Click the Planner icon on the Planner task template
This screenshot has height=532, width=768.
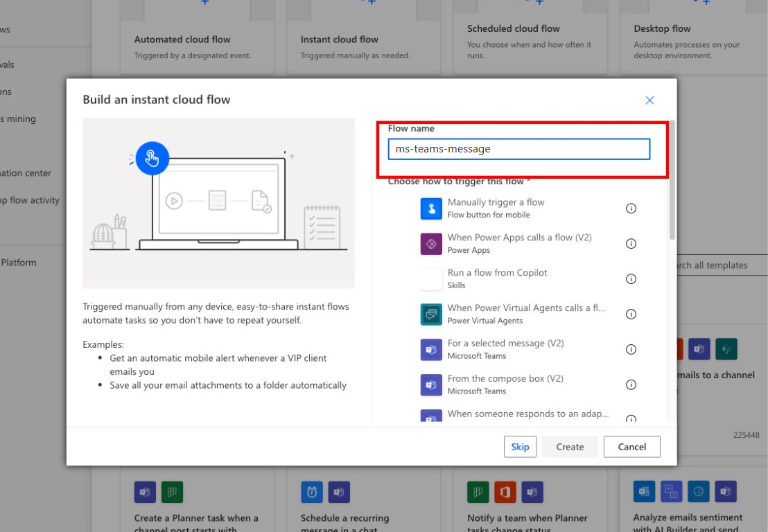[x=172, y=492]
